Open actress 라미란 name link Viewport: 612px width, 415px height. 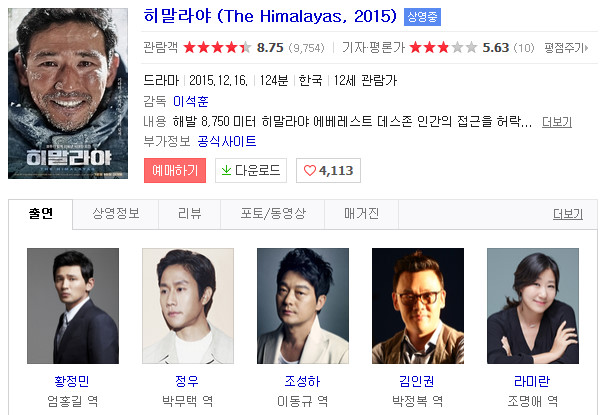[x=532, y=381]
